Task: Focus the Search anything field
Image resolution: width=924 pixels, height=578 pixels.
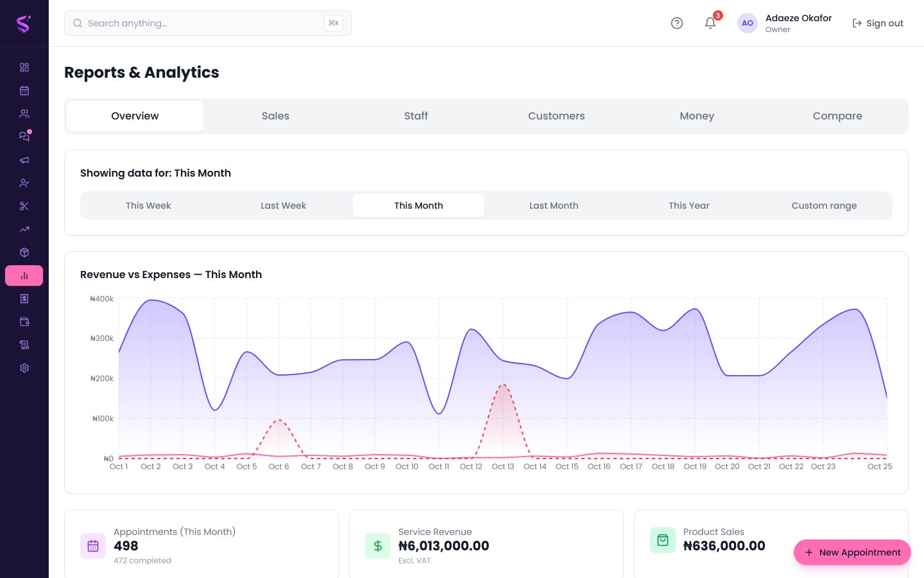Action: click(208, 23)
